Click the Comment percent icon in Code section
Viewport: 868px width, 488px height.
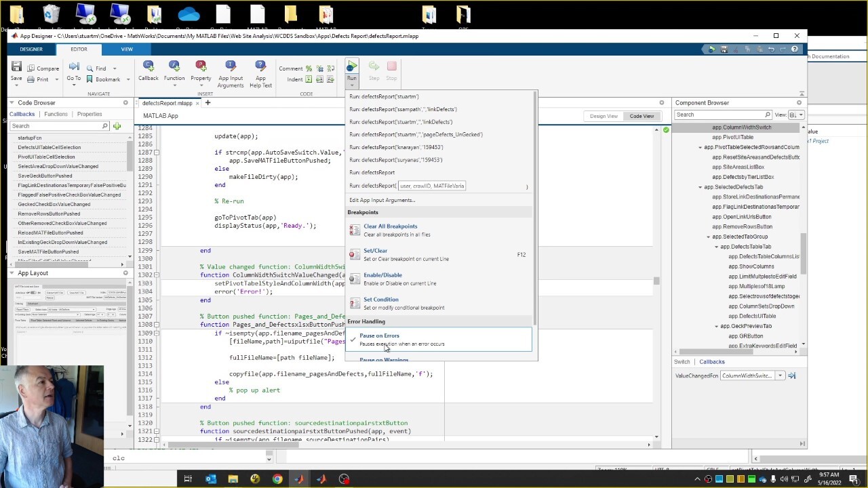point(309,68)
